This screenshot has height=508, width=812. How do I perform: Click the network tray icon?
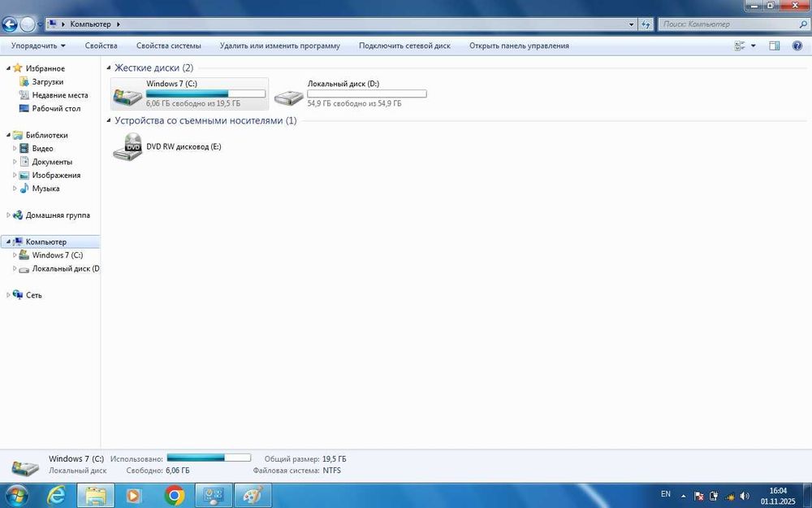(x=730, y=496)
